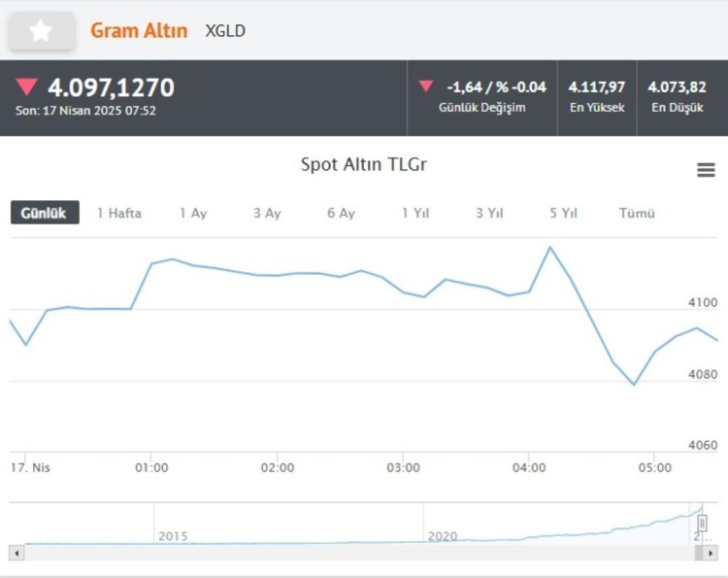Open the chart hamburger context menu
The image size is (728, 578).
tap(706, 171)
